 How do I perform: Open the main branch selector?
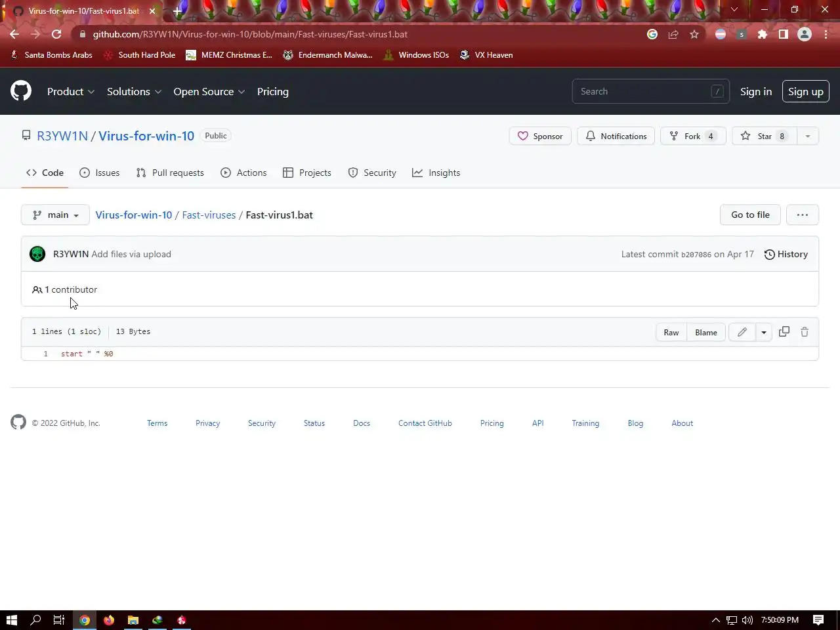point(55,215)
